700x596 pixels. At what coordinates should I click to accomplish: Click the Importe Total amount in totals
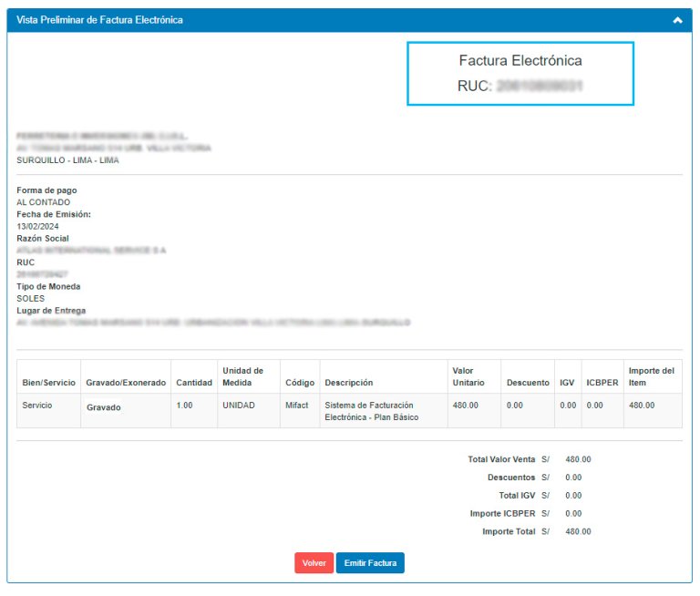coord(578,531)
